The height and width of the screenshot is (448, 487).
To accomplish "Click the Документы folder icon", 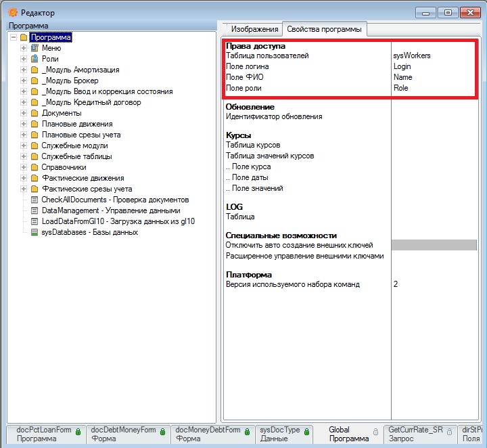I will (34, 113).
